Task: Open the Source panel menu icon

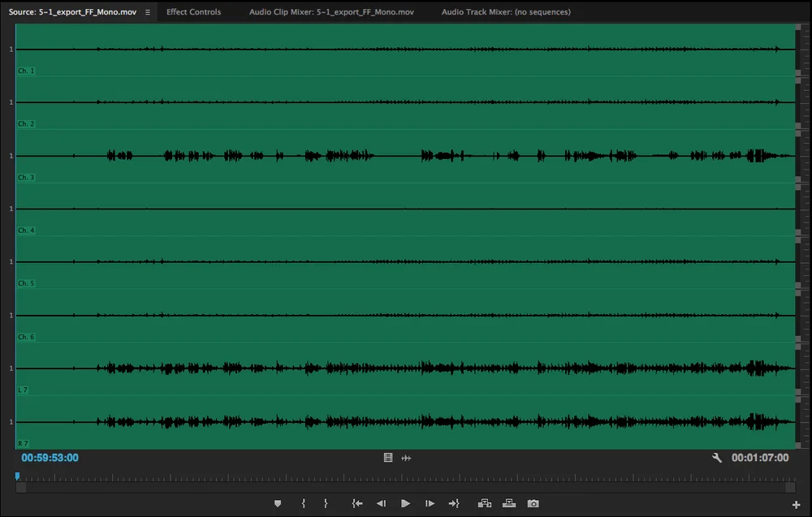Action: click(x=148, y=12)
